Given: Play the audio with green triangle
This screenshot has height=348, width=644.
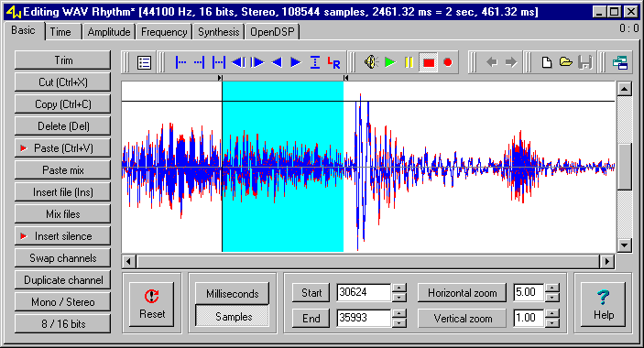Looking at the screenshot, I should pos(390,62).
